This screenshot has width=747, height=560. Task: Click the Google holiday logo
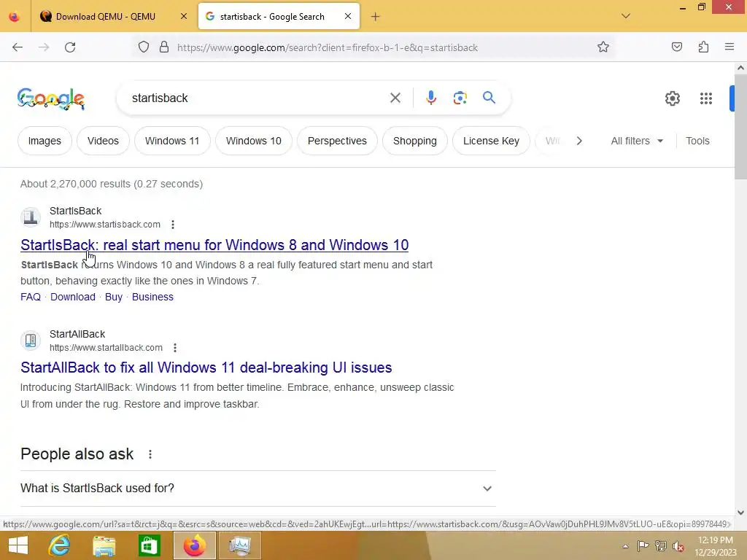point(51,99)
